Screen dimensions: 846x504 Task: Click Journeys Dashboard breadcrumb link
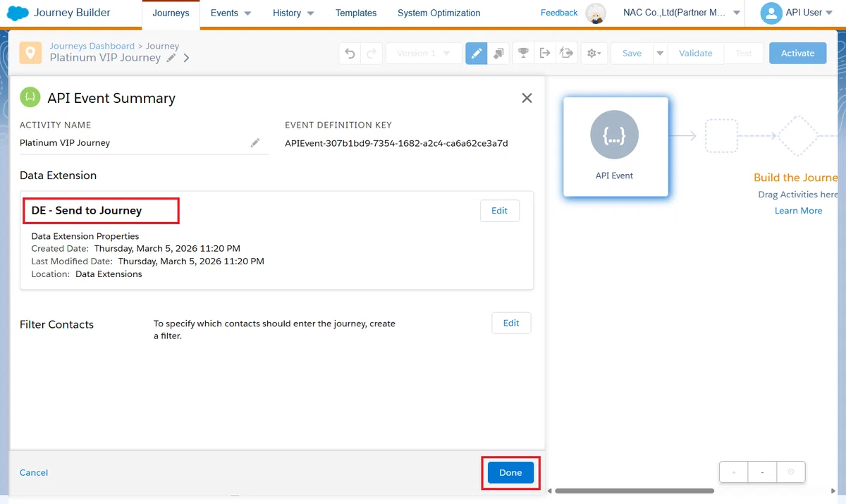tap(92, 46)
